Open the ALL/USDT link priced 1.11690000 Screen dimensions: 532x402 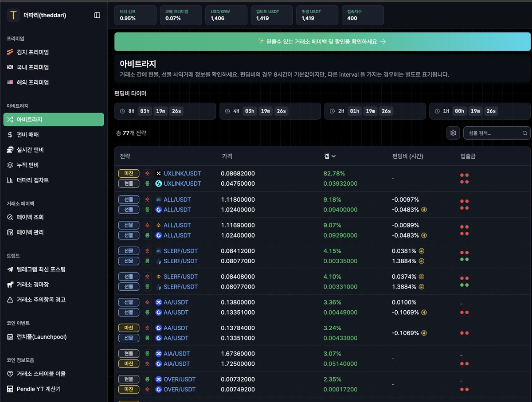click(x=177, y=225)
